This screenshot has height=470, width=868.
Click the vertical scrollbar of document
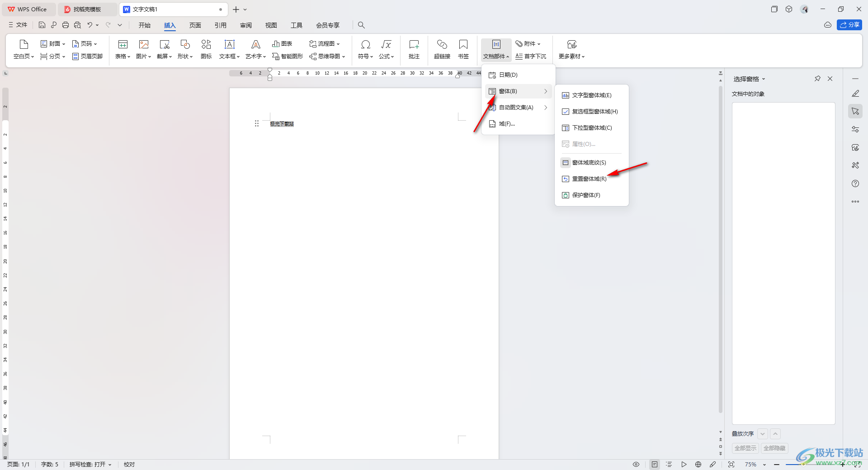(721, 249)
